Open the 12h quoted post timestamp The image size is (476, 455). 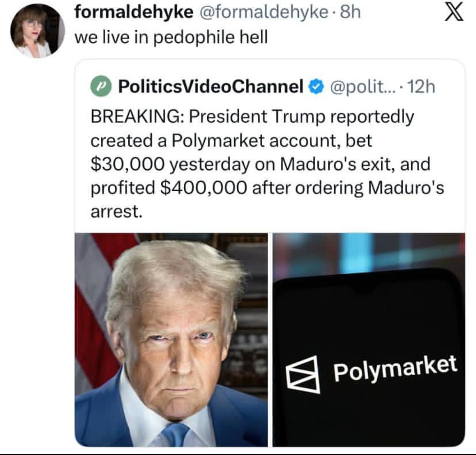pyautogui.click(x=422, y=87)
